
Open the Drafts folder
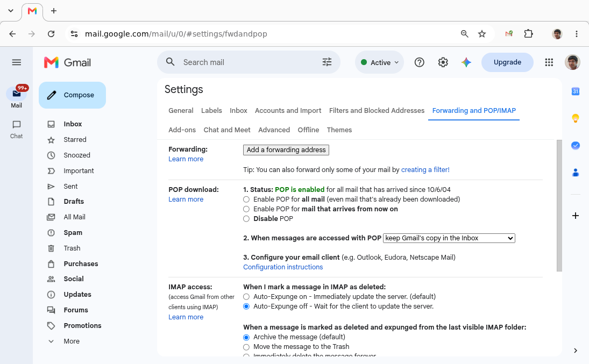tap(74, 201)
